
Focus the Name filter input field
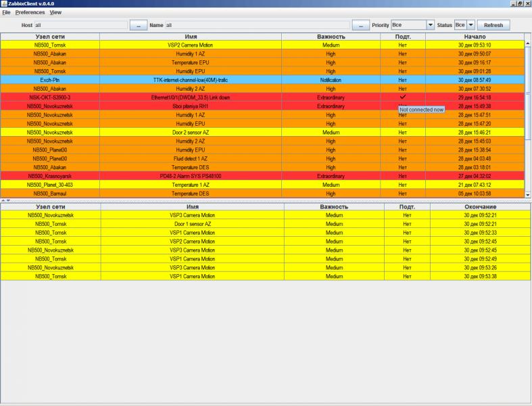click(257, 25)
